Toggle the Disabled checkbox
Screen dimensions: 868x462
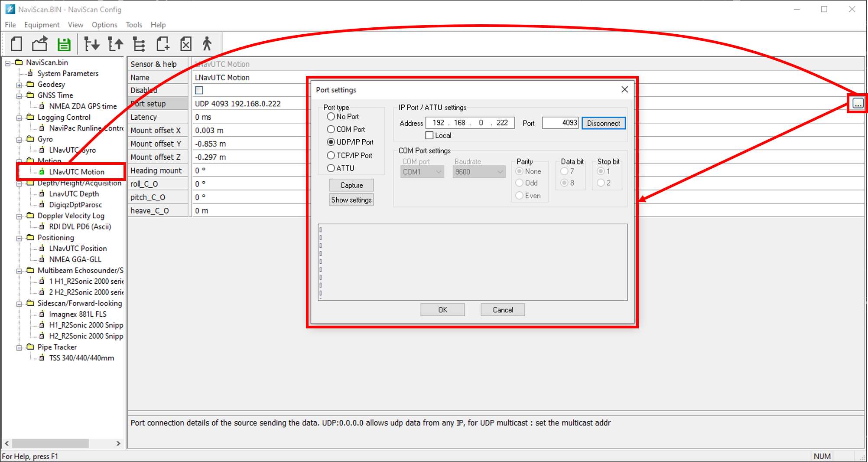(199, 90)
